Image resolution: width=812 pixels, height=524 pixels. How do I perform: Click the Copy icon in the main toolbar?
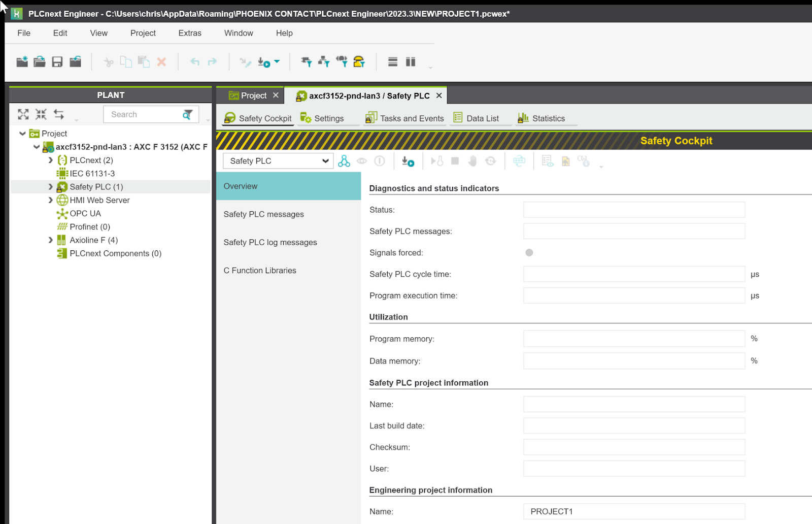[126, 62]
